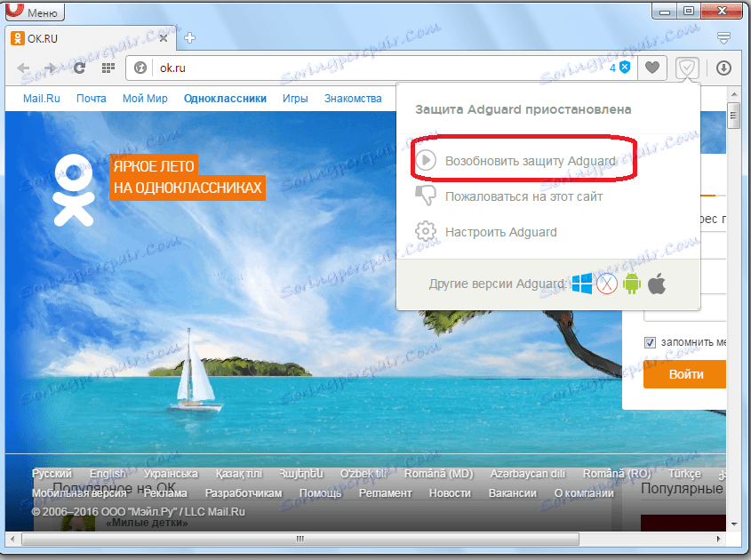
Task: Open Регламент footer link
Action: point(386,493)
